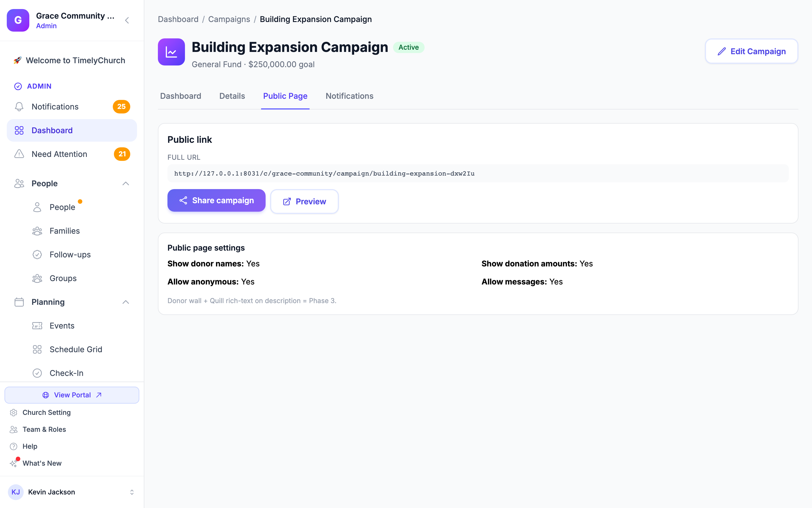Click the Church Setting gear icon
The width and height of the screenshot is (812, 508).
[x=14, y=412]
